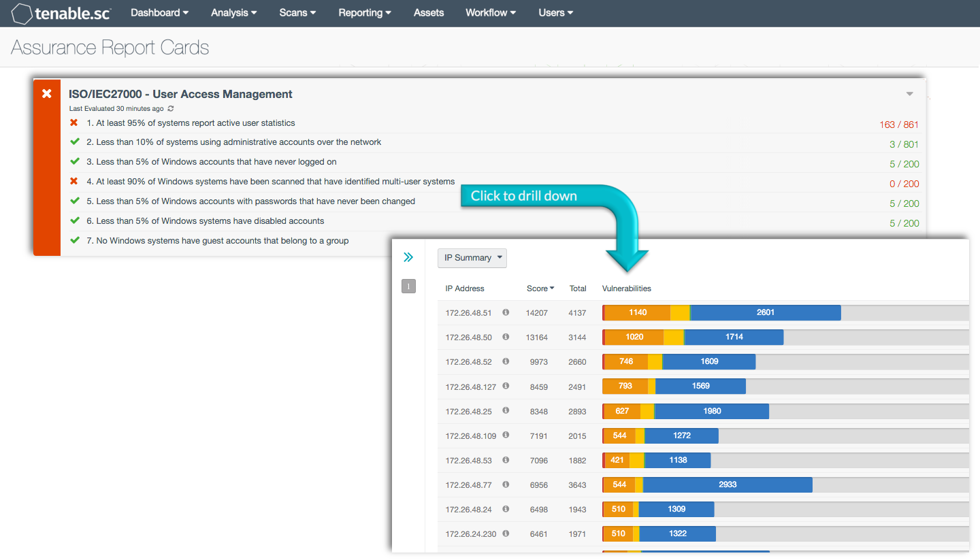Open the Analysis dropdown menu
This screenshot has width=980, height=560.
[x=234, y=13]
